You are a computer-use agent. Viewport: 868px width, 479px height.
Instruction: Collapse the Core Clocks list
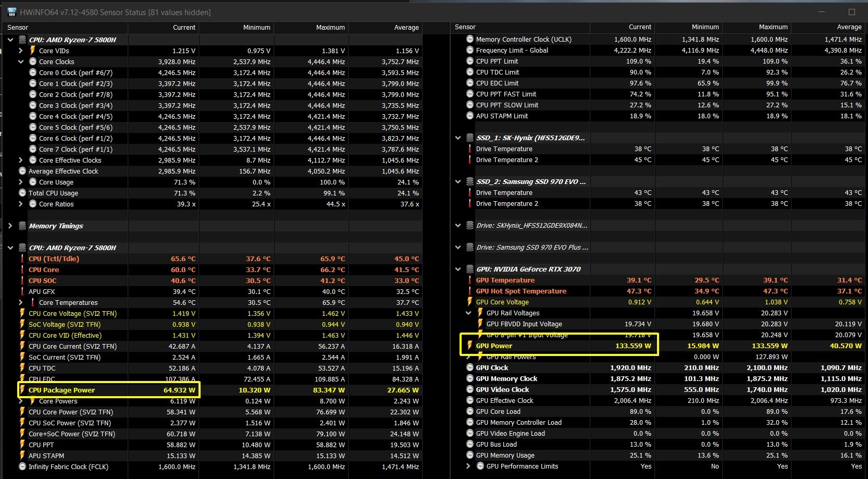pyautogui.click(x=20, y=62)
